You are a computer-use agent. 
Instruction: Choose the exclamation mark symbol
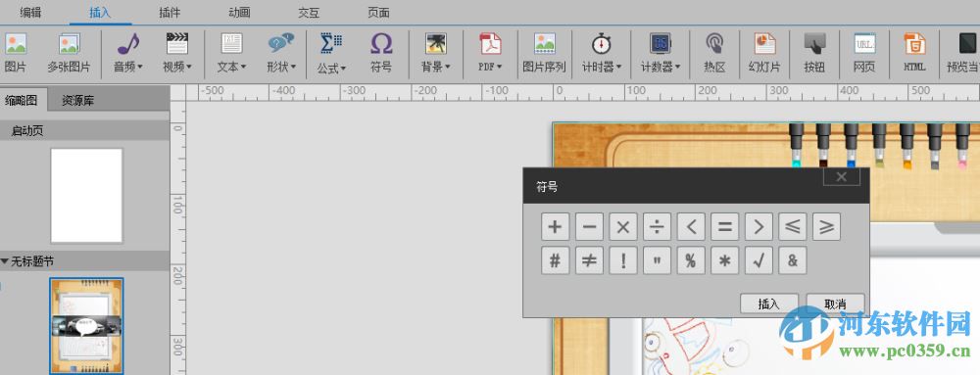coord(623,260)
